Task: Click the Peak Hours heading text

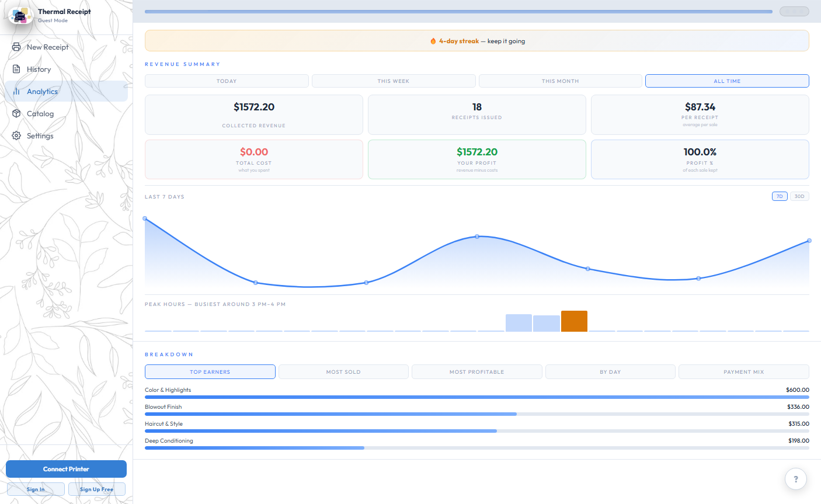Action: 215,304
